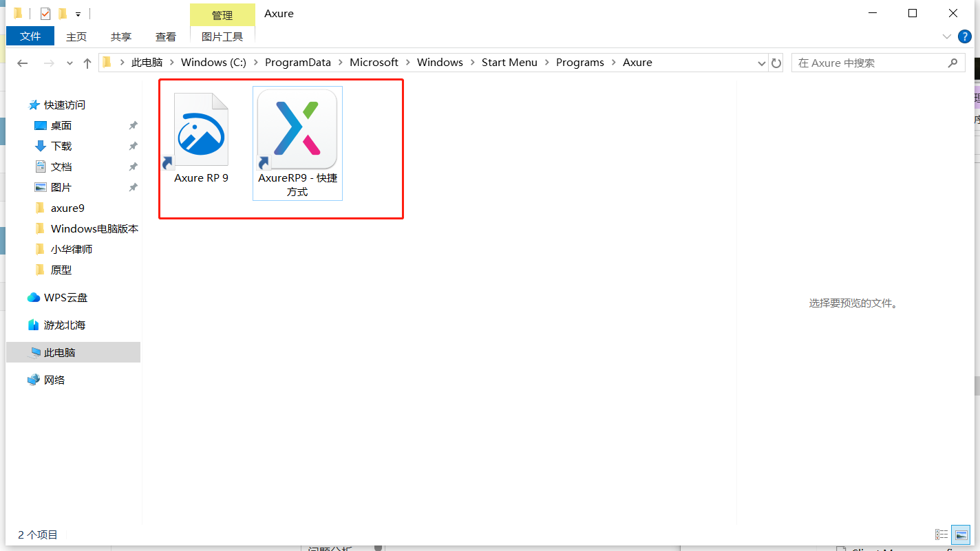This screenshot has width=980, height=551.
Task: Unpin 图片 using its pin icon
Action: (133, 187)
